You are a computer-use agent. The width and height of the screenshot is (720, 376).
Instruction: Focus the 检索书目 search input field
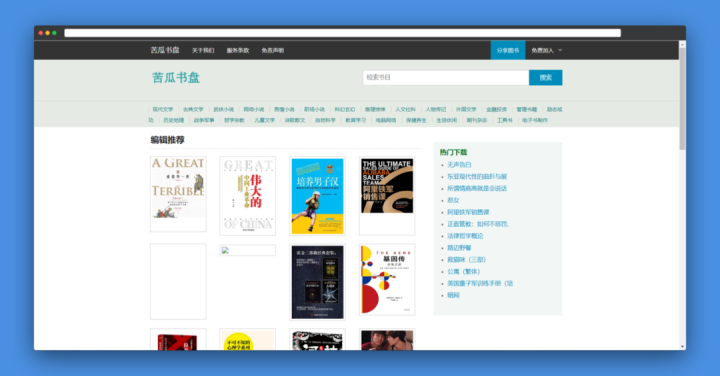[x=445, y=78]
